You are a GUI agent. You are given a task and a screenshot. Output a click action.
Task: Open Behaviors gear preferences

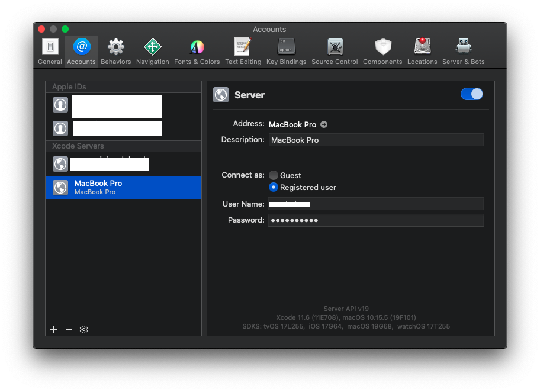point(115,52)
